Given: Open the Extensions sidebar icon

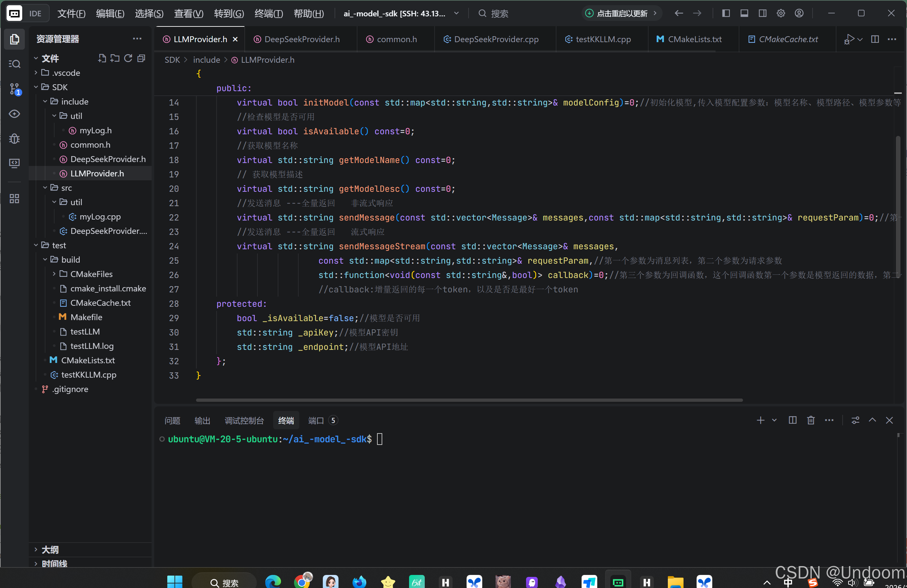Looking at the screenshot, I should point(14,199).
